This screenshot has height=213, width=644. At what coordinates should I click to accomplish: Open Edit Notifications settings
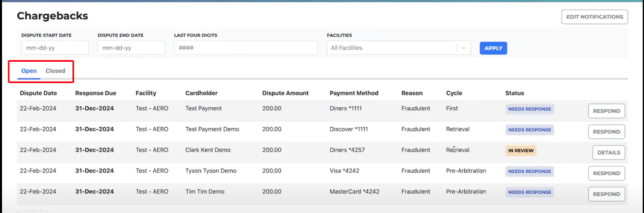tap(594, 17)
